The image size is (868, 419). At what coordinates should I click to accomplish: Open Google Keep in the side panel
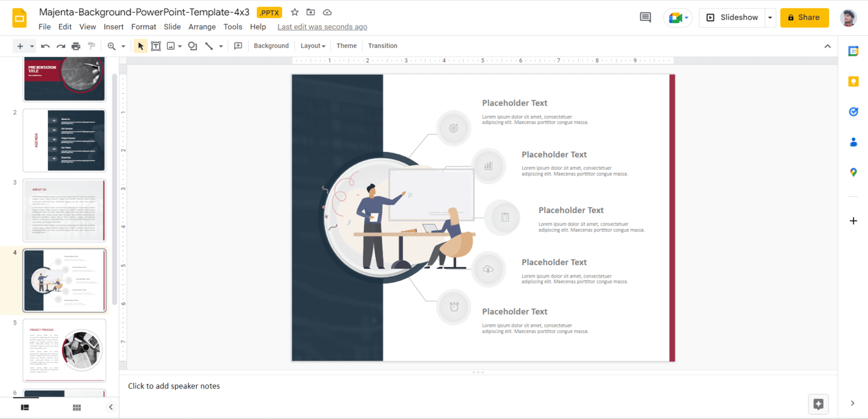point(853,81)
